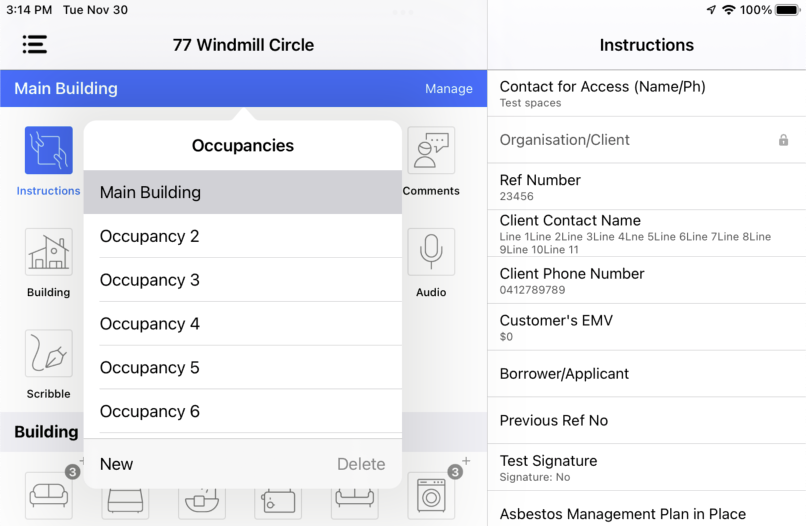This screenshot has width=806, height=526.
Task: Tap Delete in the Occupancies popover
Action: click(361, 464)
